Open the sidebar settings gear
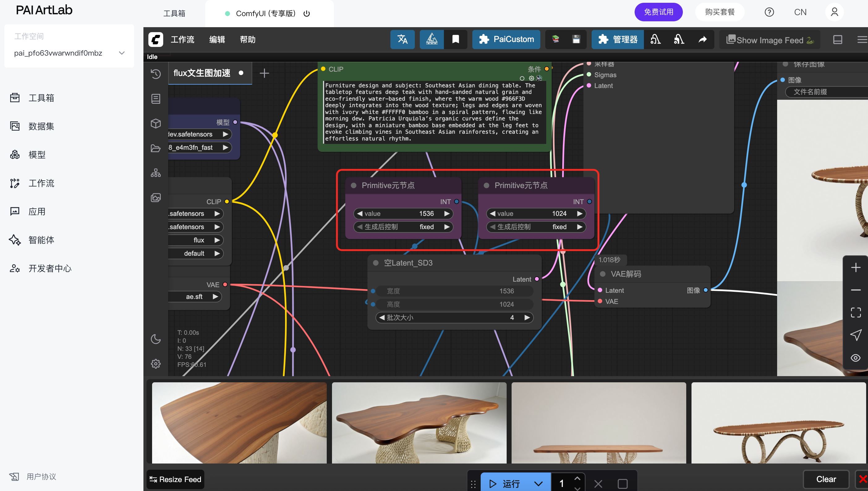868x491 pixels. coord(155,363)
